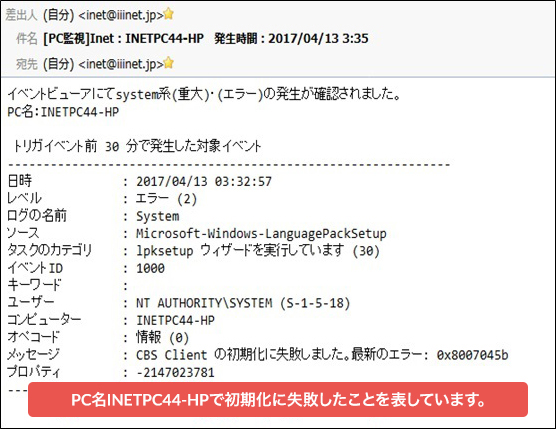Click the user NT AUTHORITY\SYSTEM text
The height and width of the screenshot is (429, 556).
243,303
